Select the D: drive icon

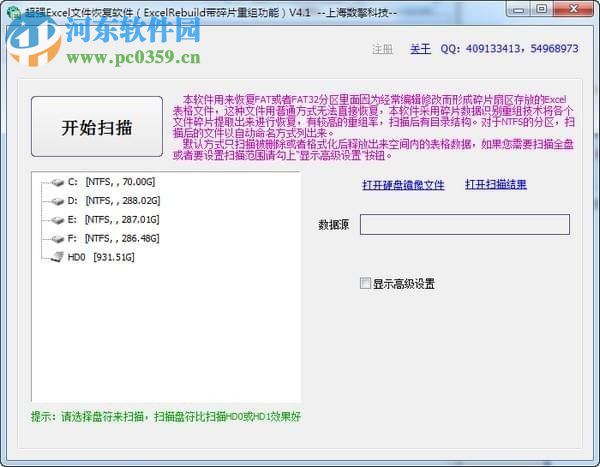point(57,201)
